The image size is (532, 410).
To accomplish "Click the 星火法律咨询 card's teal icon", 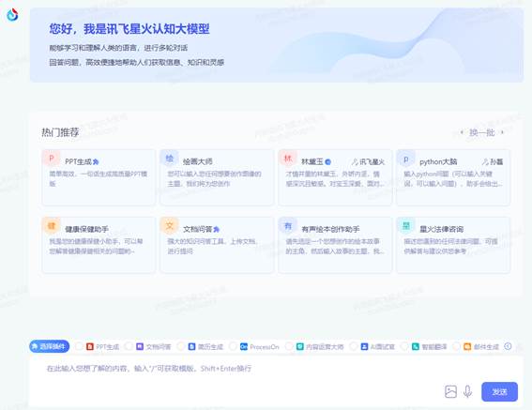I will click(405, 226).
